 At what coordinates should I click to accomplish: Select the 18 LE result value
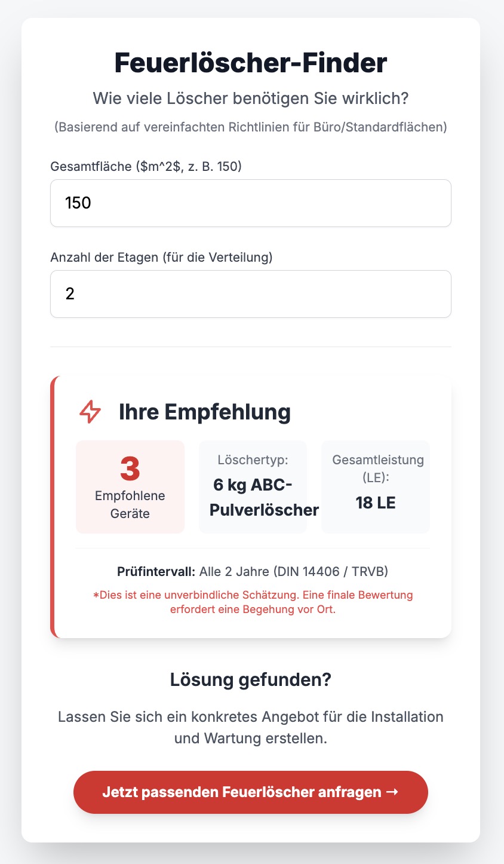pyautogui.click(x=376, y=503)
